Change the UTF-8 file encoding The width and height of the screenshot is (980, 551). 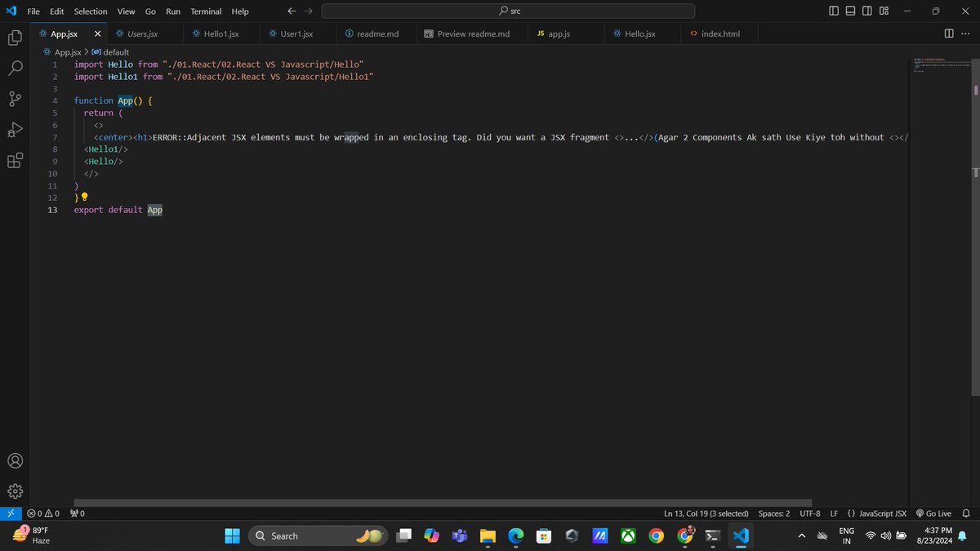(810, 513)
